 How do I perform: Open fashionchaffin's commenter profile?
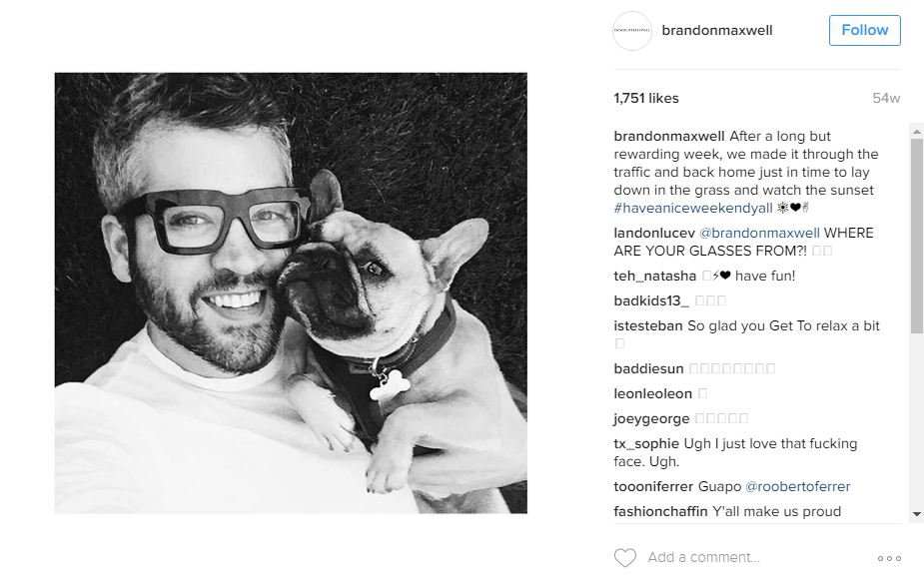[660, 511]
